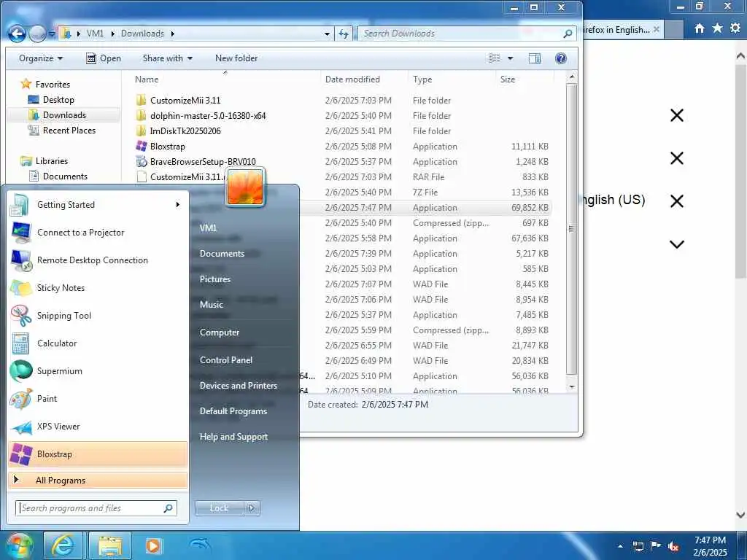Open the Share with dropdown
The height and width of the screenshot is (560, 747).
tap(168, 58)
